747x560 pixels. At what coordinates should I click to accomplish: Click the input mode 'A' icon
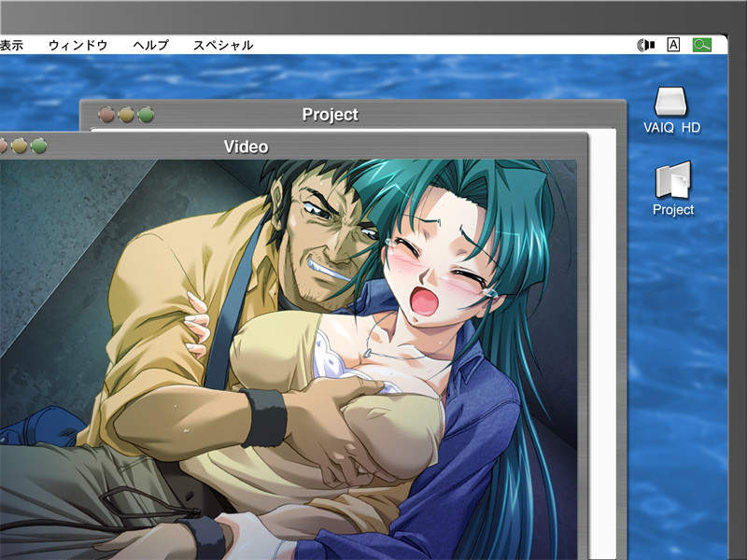click(x=673, y=45)
